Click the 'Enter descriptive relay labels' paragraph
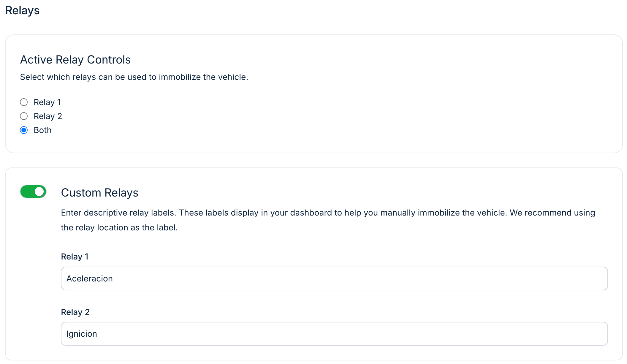 click(328, 213)
